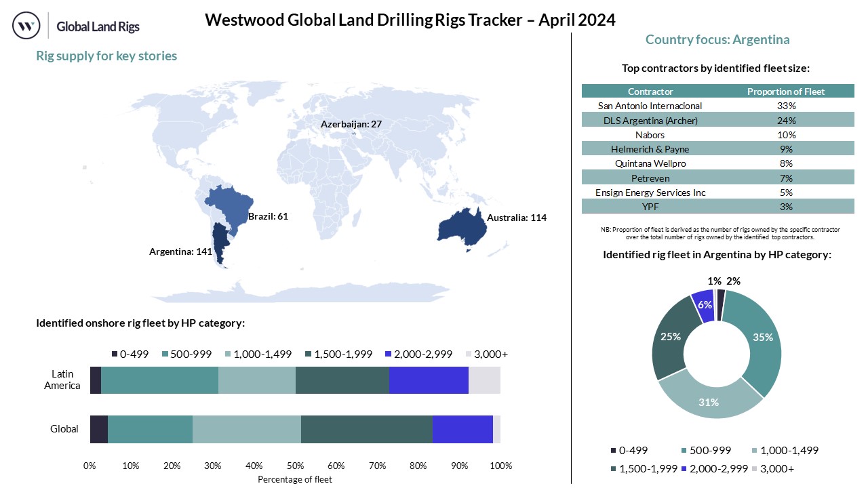868x488 pixels.
Task: Select the San Antonio Internacional table row
Action: (x=717, y=106)
